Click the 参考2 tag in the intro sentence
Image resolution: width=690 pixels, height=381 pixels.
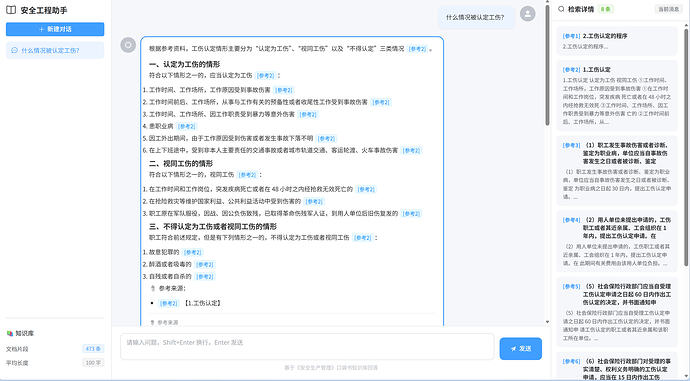(x=417, y=49)
